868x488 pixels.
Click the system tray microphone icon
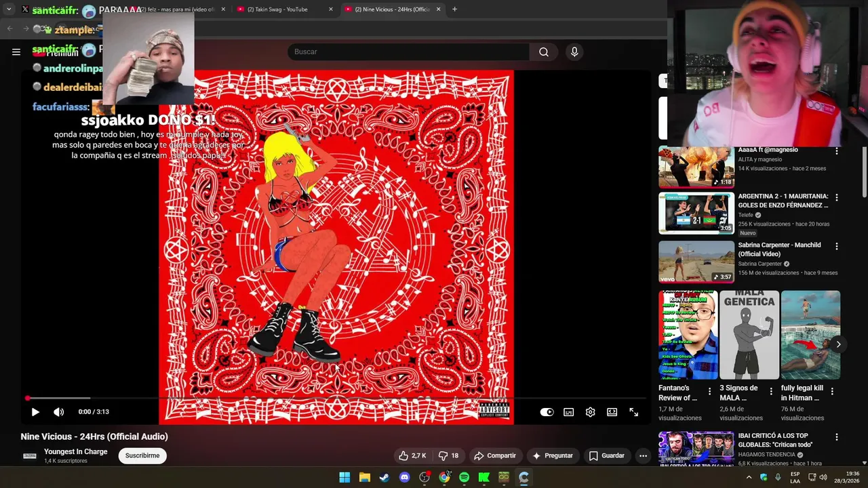(778, 477)
